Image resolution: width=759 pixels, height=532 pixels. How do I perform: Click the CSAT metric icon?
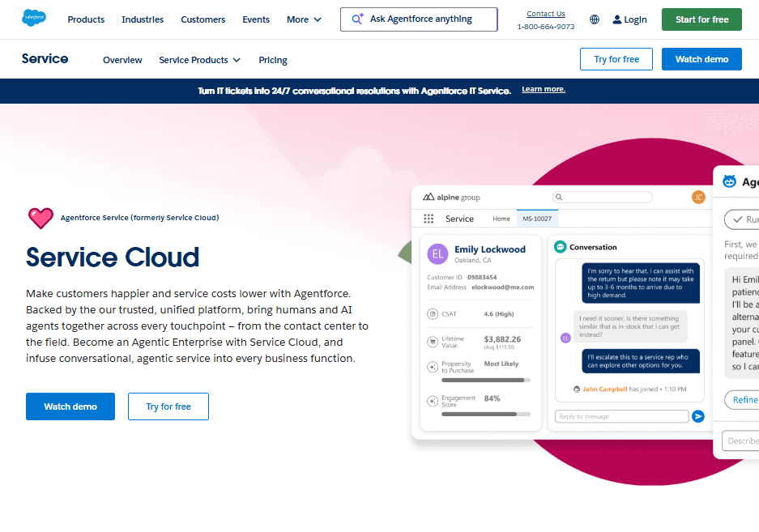pos(433,313)
